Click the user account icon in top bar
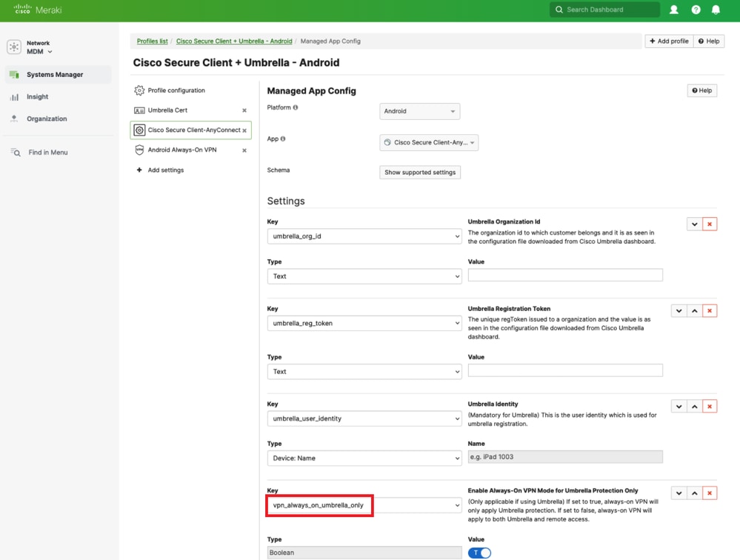This screenshot has width=740, height=560. (x=675, y=10)
